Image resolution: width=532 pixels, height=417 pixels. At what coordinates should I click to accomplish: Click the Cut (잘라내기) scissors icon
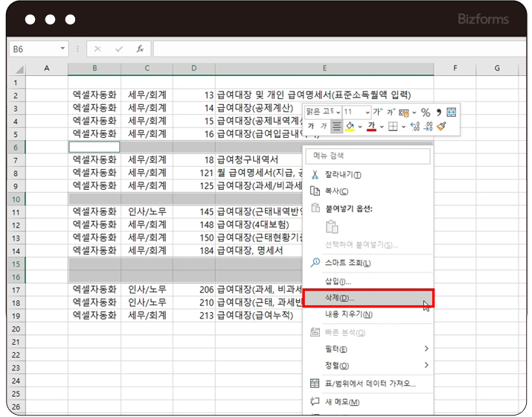tap(315, 175)
